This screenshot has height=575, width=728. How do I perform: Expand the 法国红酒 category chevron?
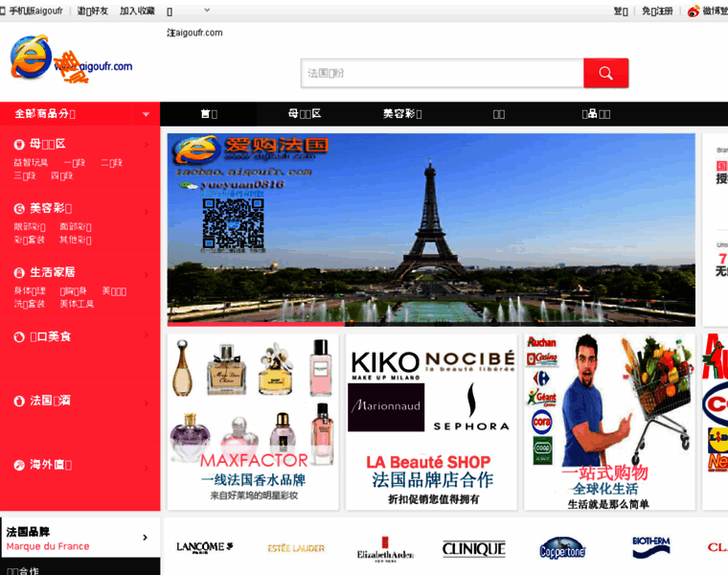(x=147, y=403)
